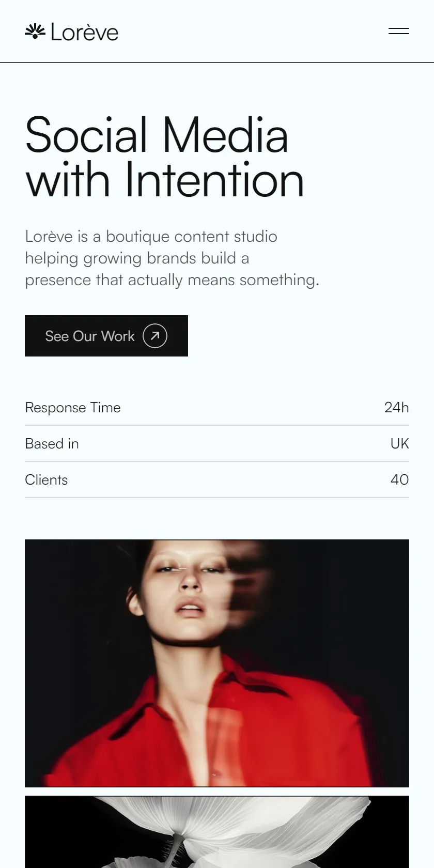Open the woman in red shirt image
This screenshot has height=868, width=434.
pos(217,663)
